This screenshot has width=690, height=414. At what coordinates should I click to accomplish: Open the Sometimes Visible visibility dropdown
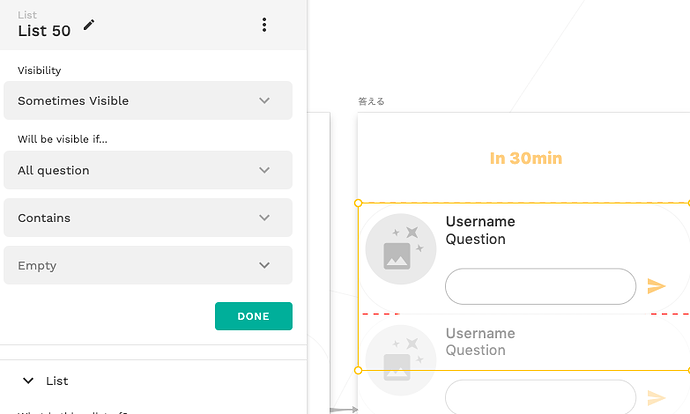click(x=148, y=100)
